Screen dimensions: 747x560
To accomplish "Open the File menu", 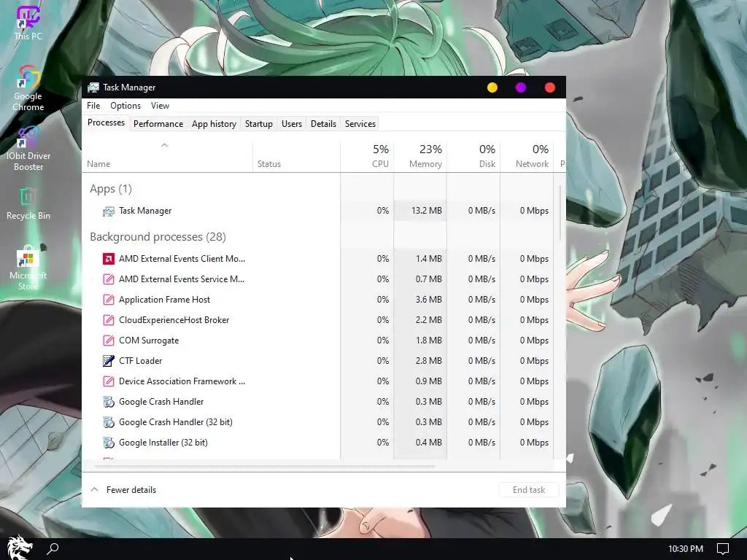I will click(93, 106).
